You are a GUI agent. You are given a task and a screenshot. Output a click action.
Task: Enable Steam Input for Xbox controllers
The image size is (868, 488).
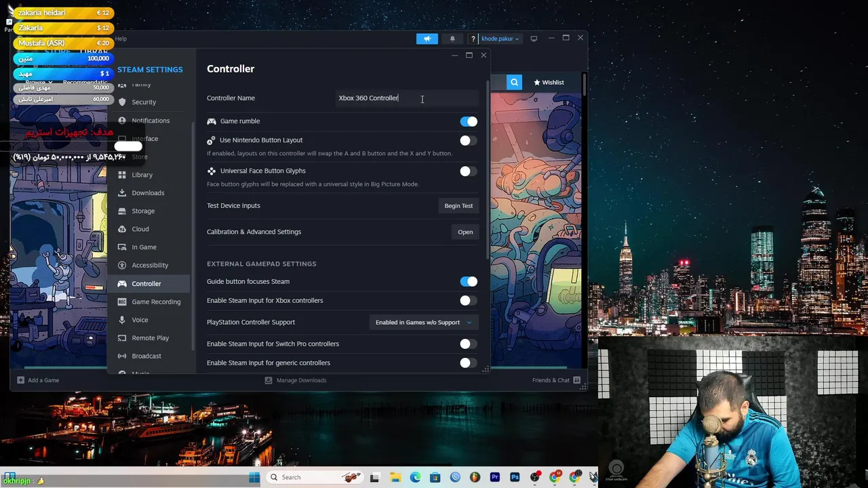469,300
